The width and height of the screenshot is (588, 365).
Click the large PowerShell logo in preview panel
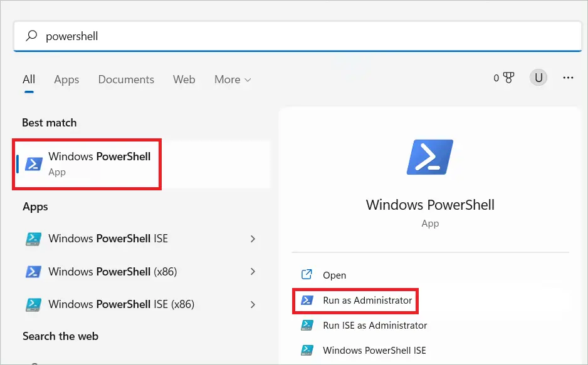coord(430,157)
